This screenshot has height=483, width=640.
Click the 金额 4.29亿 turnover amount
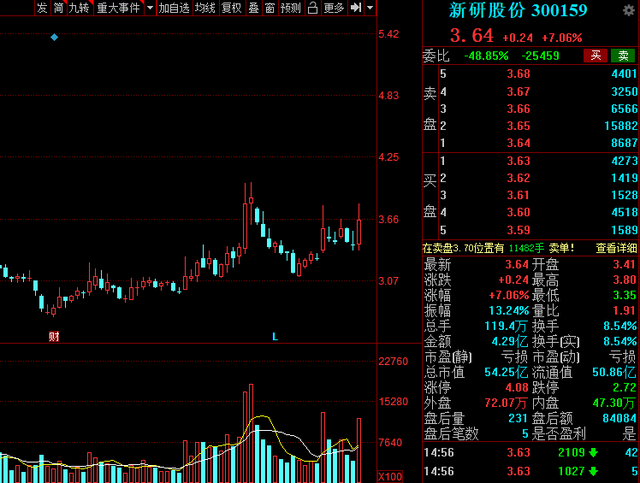[509, 341]
